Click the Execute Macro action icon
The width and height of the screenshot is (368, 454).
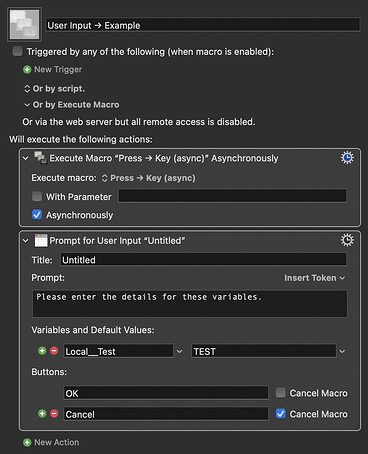click(x=41, y=158)
